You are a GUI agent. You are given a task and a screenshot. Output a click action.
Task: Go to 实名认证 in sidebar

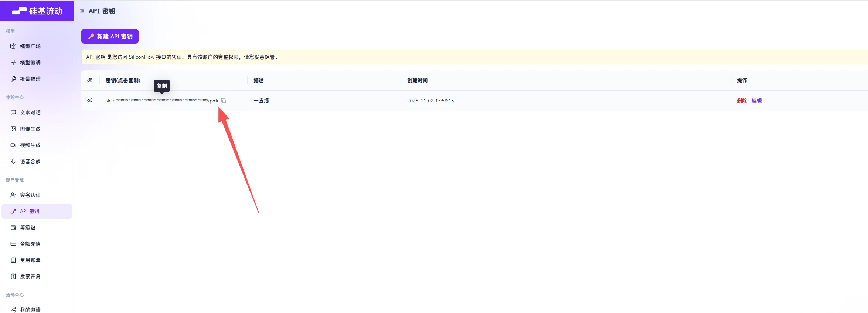click(30, 195)
